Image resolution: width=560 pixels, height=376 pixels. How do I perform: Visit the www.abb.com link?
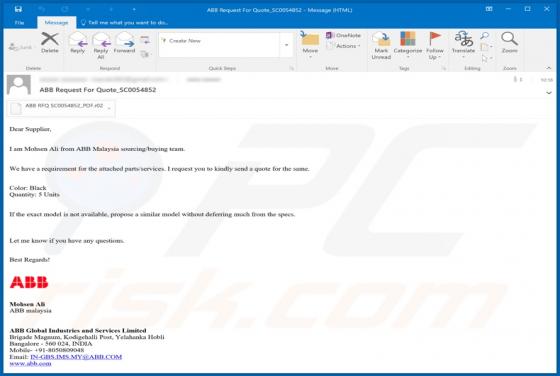[x=30, y=364]
